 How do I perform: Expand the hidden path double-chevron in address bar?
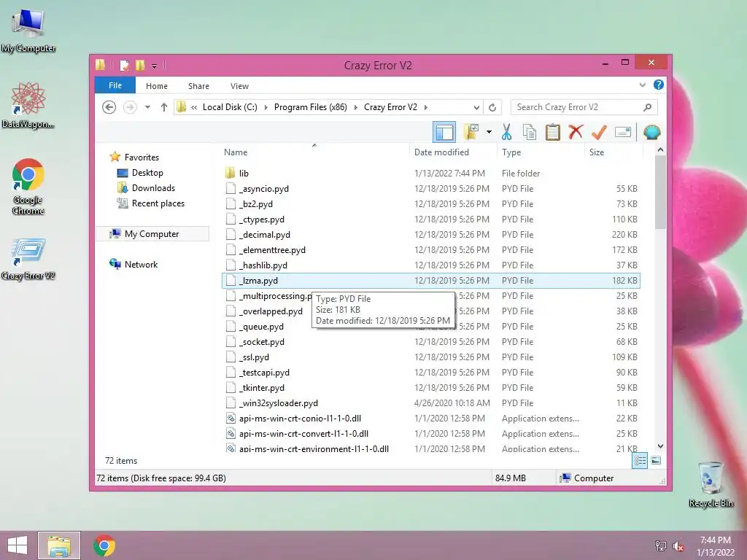point(194,107)
